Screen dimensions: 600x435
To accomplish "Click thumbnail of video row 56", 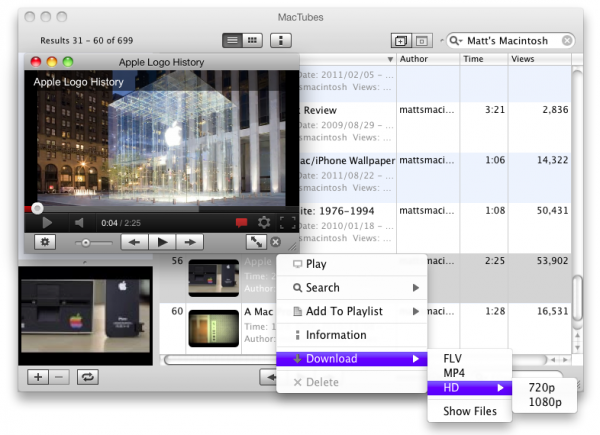I will [x=214, y=278].
